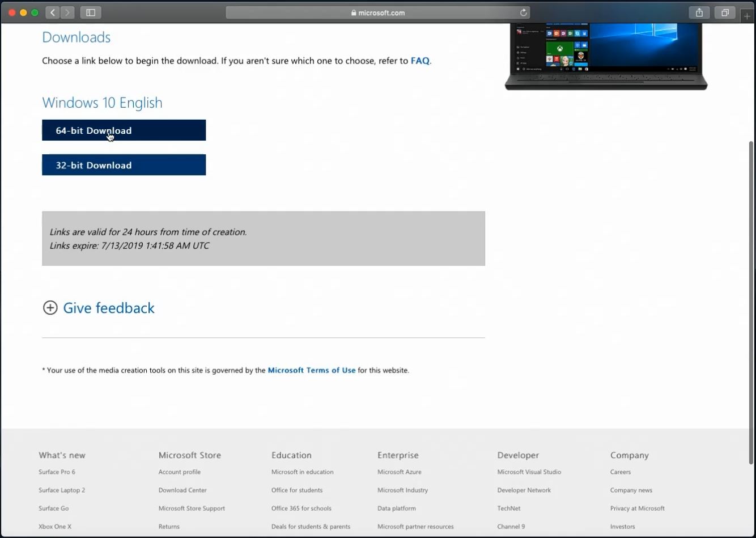Click the Windows 10 English heading

tap(102, 103)
